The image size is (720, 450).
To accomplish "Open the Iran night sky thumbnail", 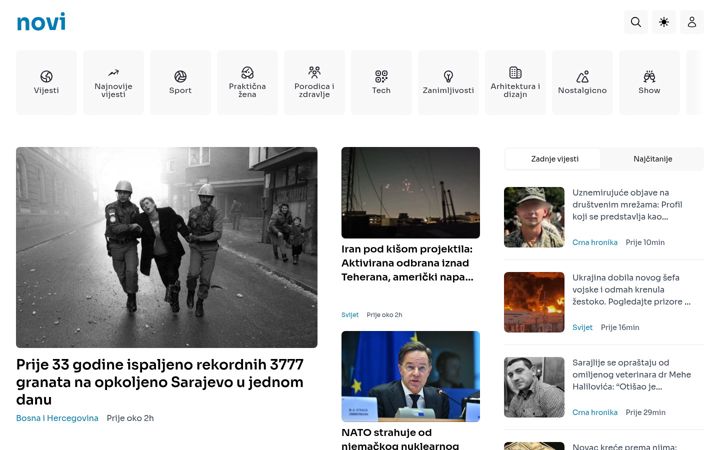I will (411, 192).
